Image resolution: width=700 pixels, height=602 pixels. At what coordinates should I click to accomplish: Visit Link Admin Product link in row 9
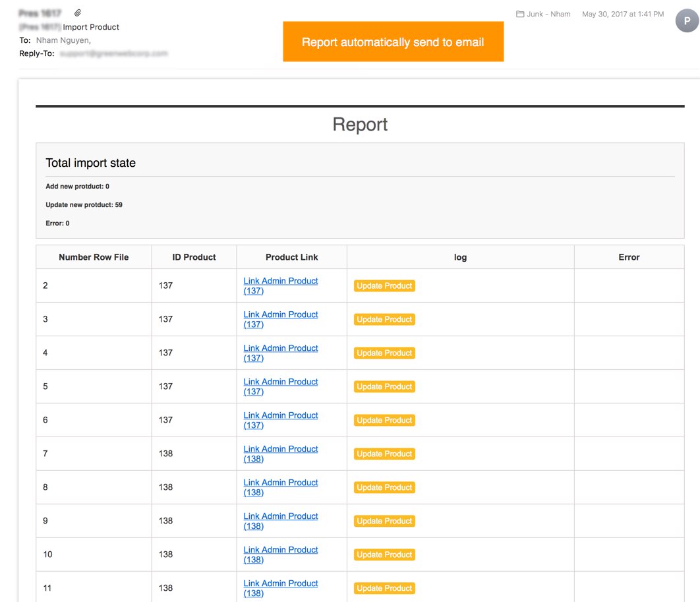click(280, 521)
